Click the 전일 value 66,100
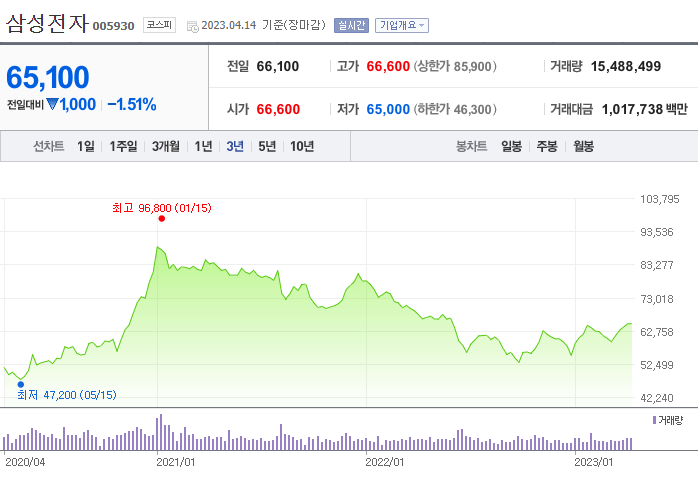This screenshot has width=698, height=490. pyautogui.click(x=278, y=66)
